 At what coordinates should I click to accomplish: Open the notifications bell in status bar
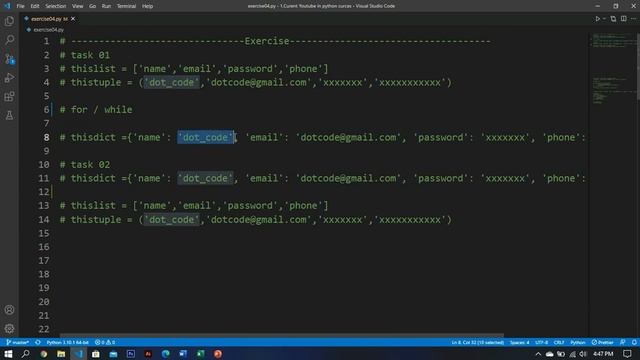click(x=634, y=342)
